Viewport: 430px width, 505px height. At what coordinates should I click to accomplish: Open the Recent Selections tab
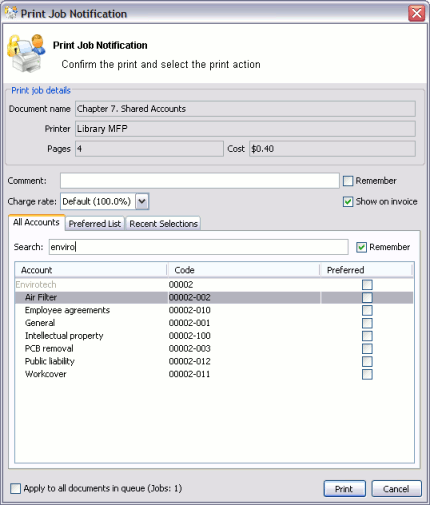163,224
